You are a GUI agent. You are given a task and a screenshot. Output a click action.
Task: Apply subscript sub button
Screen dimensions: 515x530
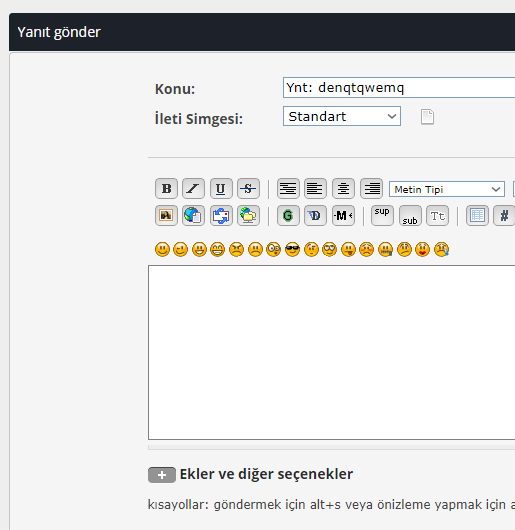click(410, 215)
